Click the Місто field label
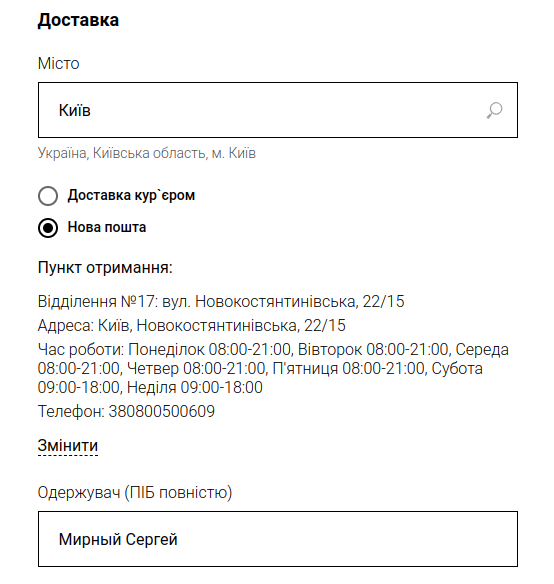The height and width of the screenshot is (584, 554). [58, 64]
